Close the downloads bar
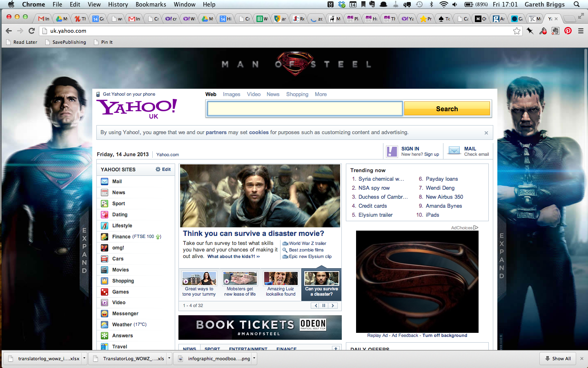Image resolution: width=588 pixels, height=368 pixels. [582, 359]
